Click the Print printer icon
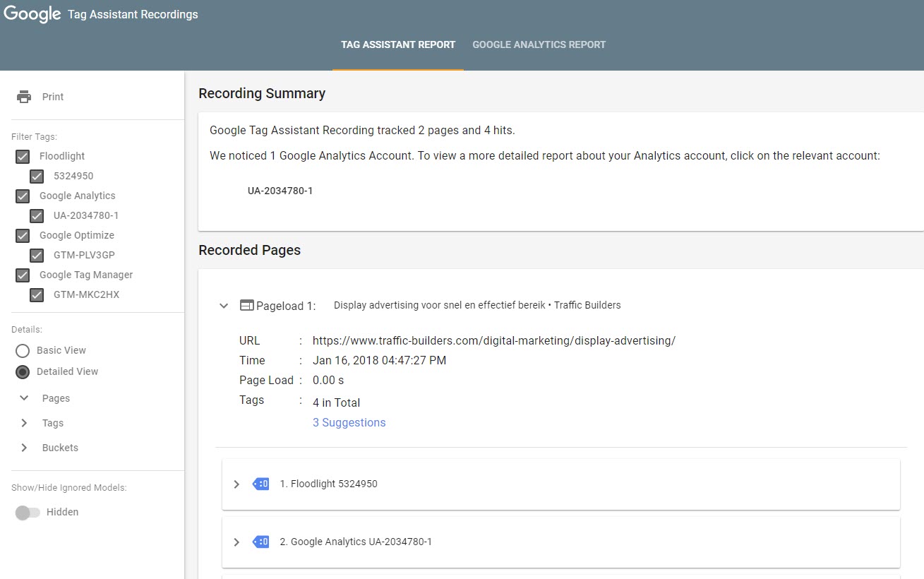This screenshot has width=924, height=579. tap(24, 97)
